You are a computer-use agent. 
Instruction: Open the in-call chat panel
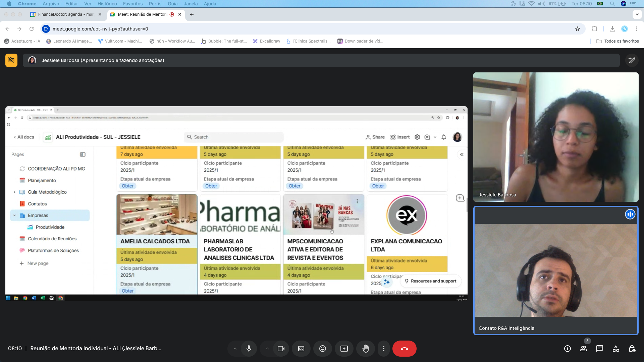click(x=599, y=349)
